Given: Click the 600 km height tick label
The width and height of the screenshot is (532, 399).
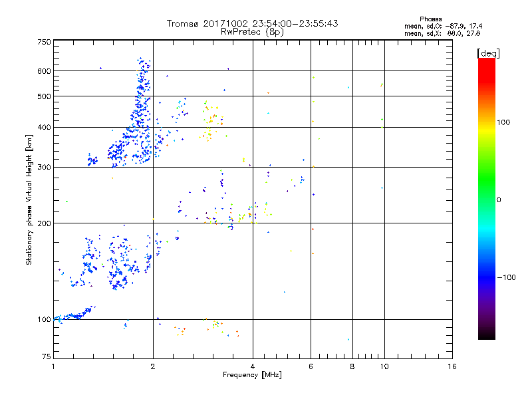Looking at the screenshot, I should point(44,71).
